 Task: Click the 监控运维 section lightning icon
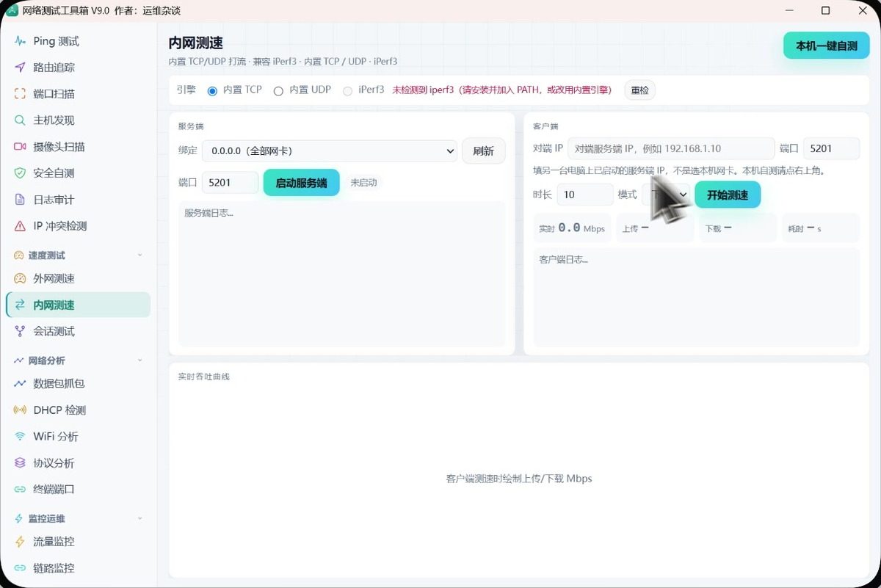pyautogui.click(x=19, y=518)
